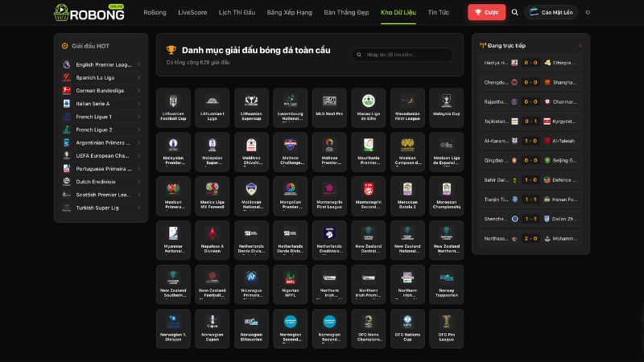Click the RoBong logo
Image resolution: width=644 pixels, height=362 pixels.
89,12
